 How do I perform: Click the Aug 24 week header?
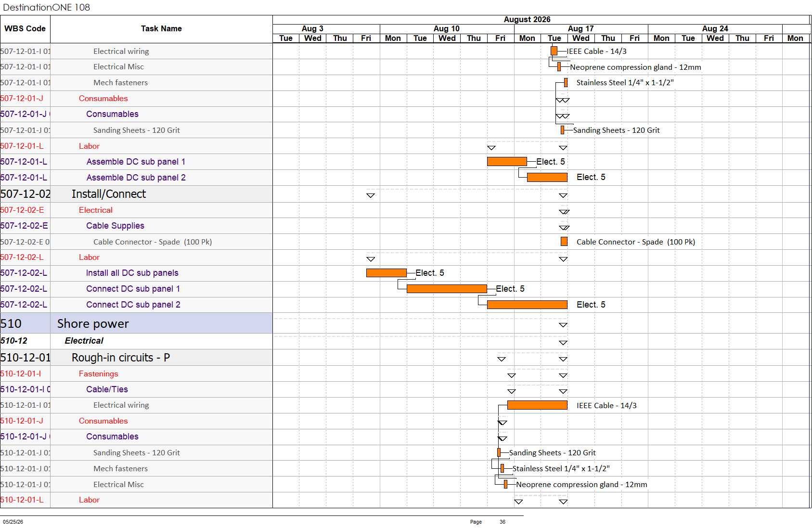coord(715,29)
